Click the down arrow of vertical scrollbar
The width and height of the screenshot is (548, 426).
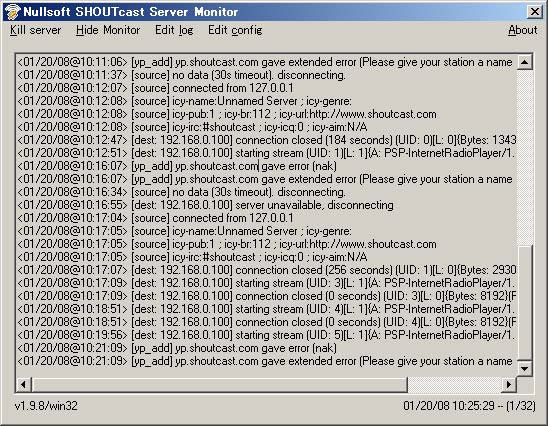(x=525, y=368)
